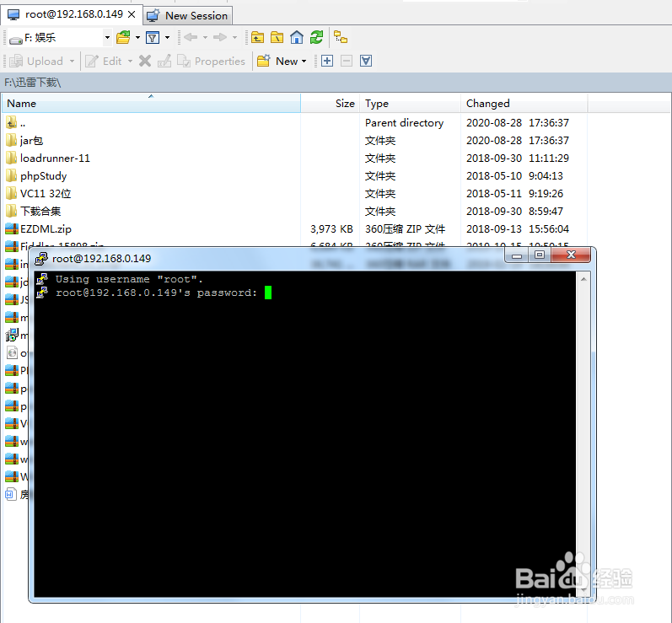Refresh the local directory listing
This screenshot has height=623, width=672.
coord(316,38)
